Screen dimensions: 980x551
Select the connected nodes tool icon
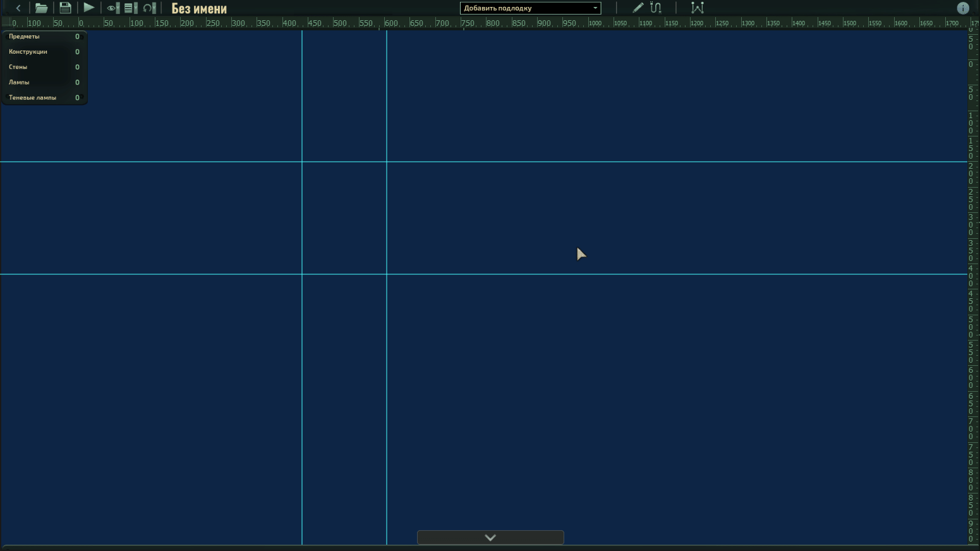(x=698, y=8)
